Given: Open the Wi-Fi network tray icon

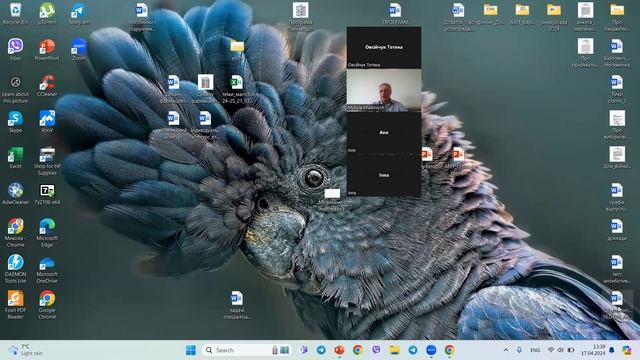Looking at the screenshot, I should 551,350.
